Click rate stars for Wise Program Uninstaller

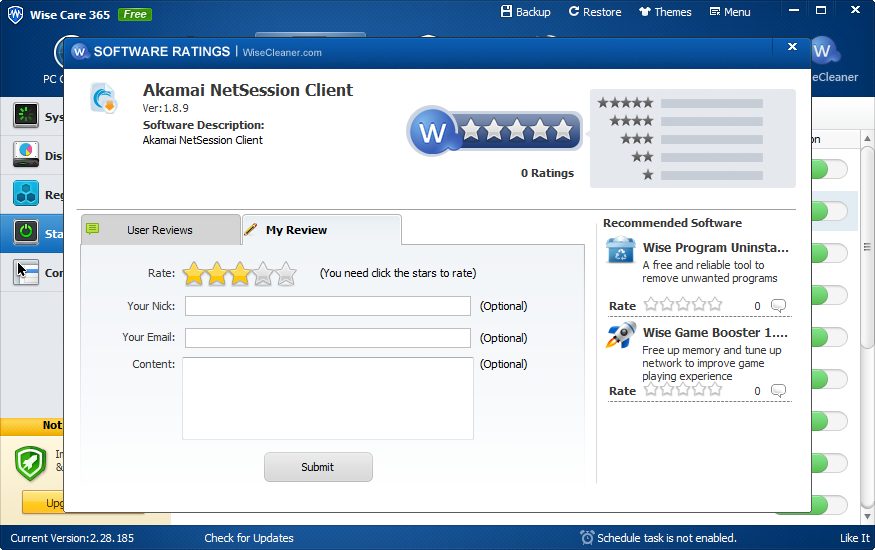click(682, 305)
